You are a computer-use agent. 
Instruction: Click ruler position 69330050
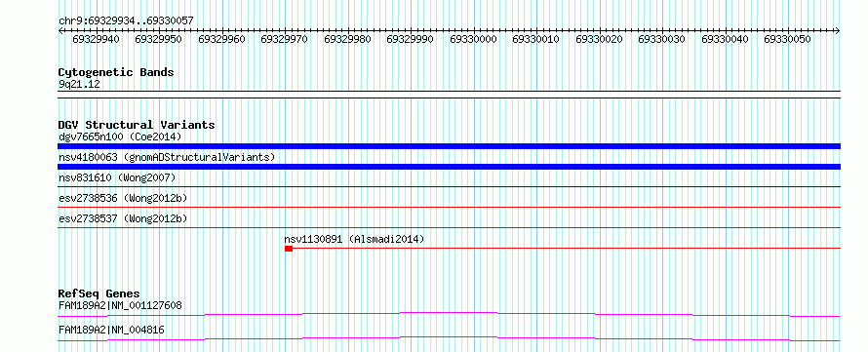coord(788,39)
